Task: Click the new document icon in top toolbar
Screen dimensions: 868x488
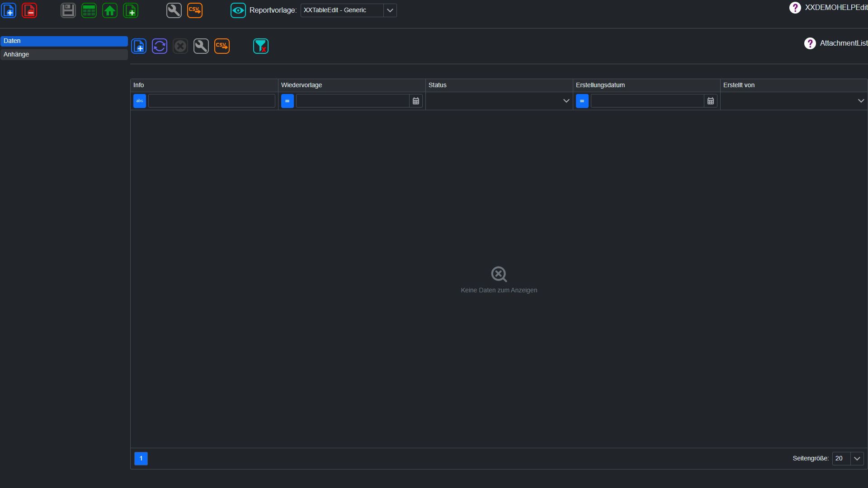Action: 9,10
